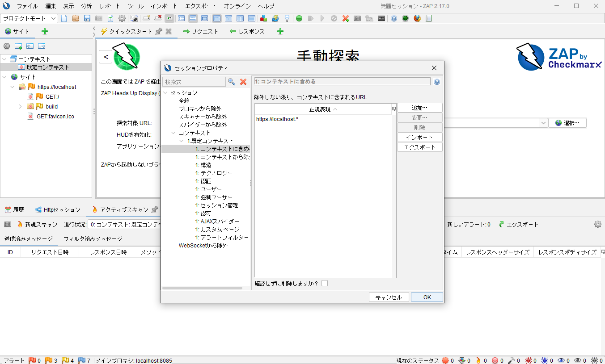Click the red X custom breakpoint icon
Image resolution: width=605 pixels, height=364 pixels.
(x=346, y=18)
